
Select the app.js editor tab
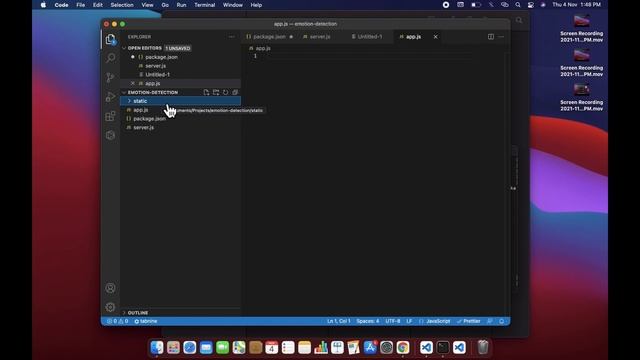click(x=413, y=37)
